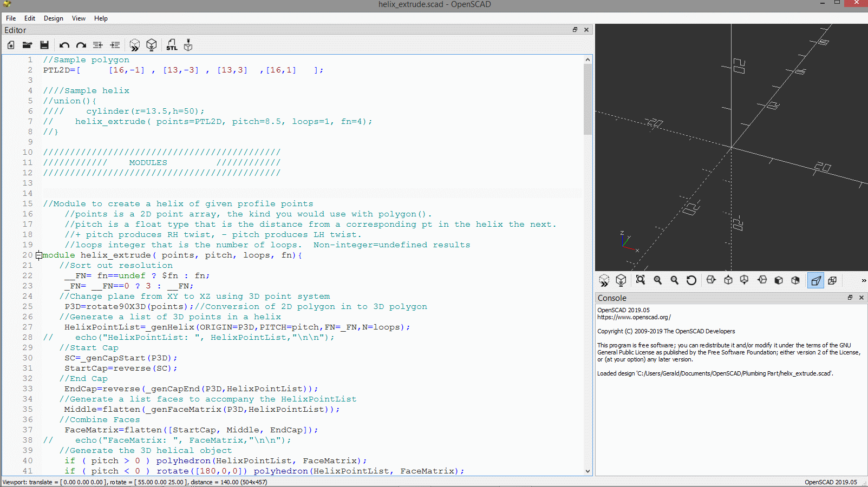Click the "Loaded design" message in the Console

[715, 373]
